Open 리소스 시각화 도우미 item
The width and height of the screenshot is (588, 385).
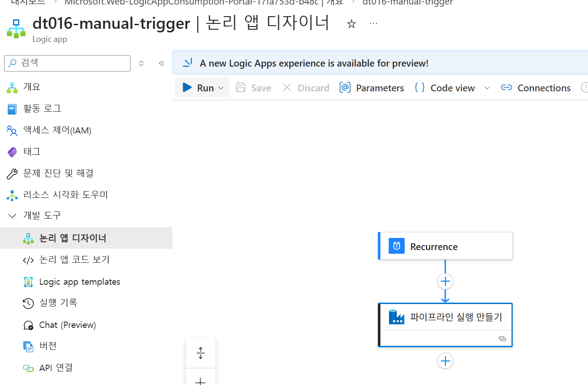coord(66,195)
